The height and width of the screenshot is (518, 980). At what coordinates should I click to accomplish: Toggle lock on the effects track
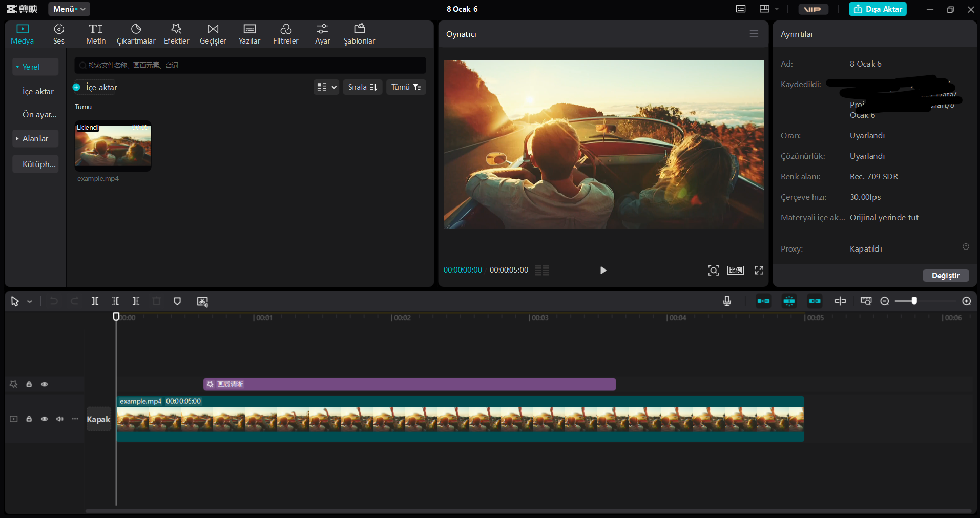[x=29, y=384]
